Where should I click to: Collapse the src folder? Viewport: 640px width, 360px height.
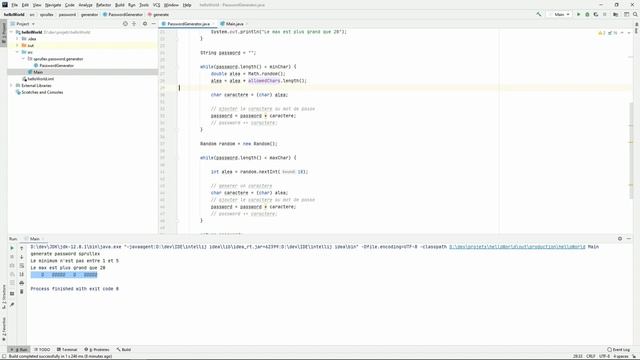point(18,52)
